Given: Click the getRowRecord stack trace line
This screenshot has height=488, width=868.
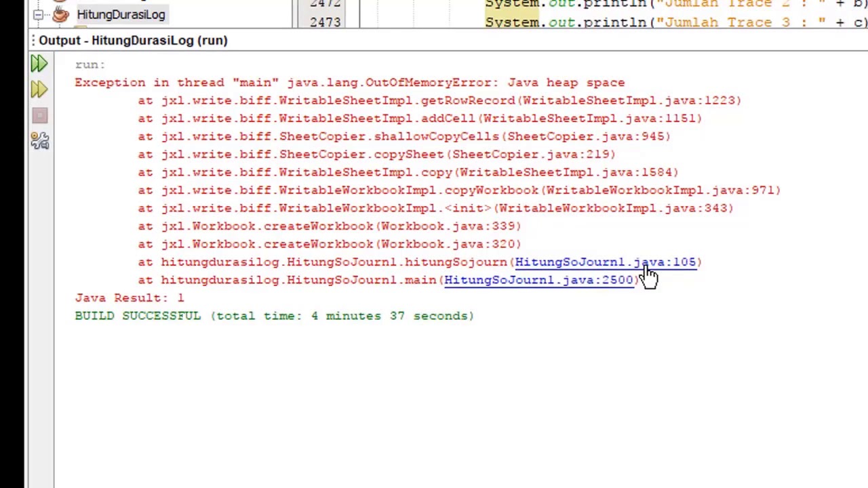Looking at the screenshot, I should pyautogui.click(x=439, y=100).
